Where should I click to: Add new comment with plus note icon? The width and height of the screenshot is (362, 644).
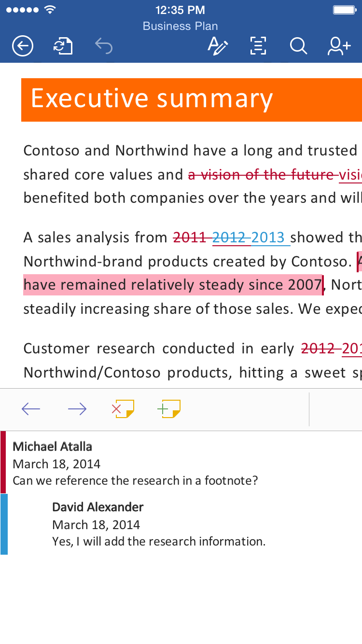pyautogui.click(x=169, y=409)
